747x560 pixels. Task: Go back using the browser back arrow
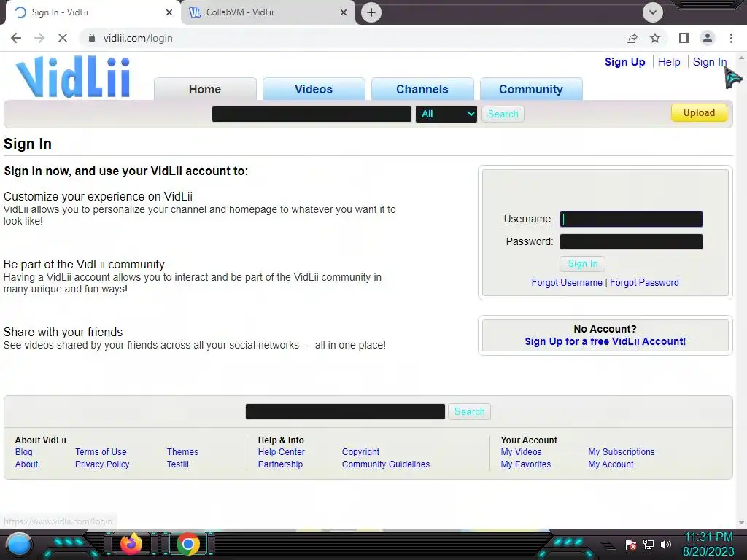pos(16,38)
